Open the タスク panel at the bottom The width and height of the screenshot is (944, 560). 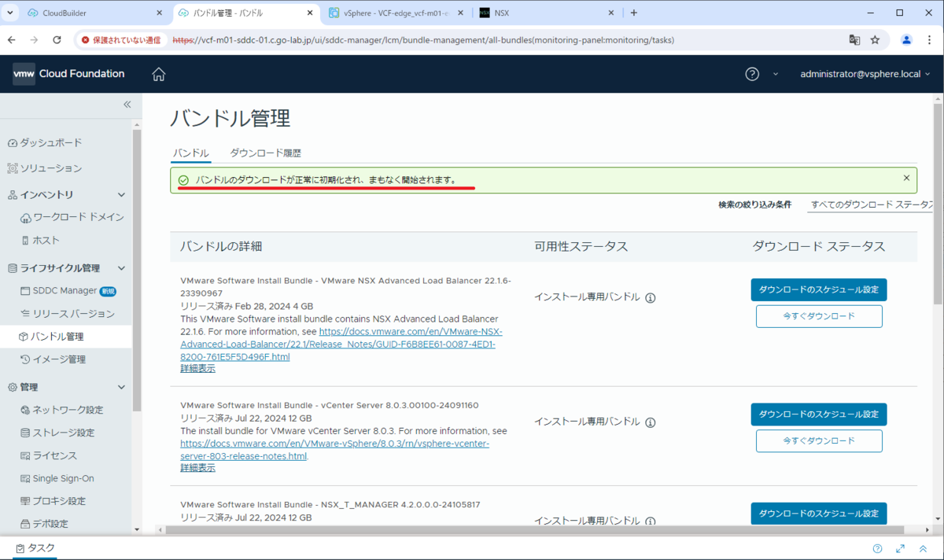[35, 548]
